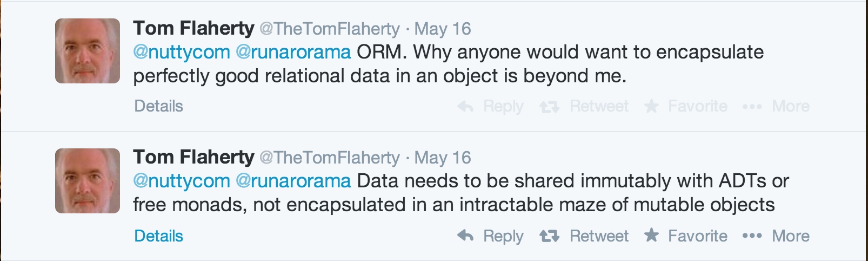This screenshot has height=261, width=868.
Task: Click Tom Flaherty avatar on first tweet
Action: click(88, 51)
